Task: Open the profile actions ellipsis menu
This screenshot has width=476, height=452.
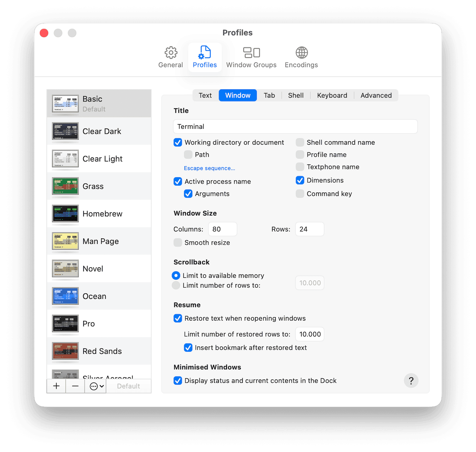Action: tap(95, 386)
